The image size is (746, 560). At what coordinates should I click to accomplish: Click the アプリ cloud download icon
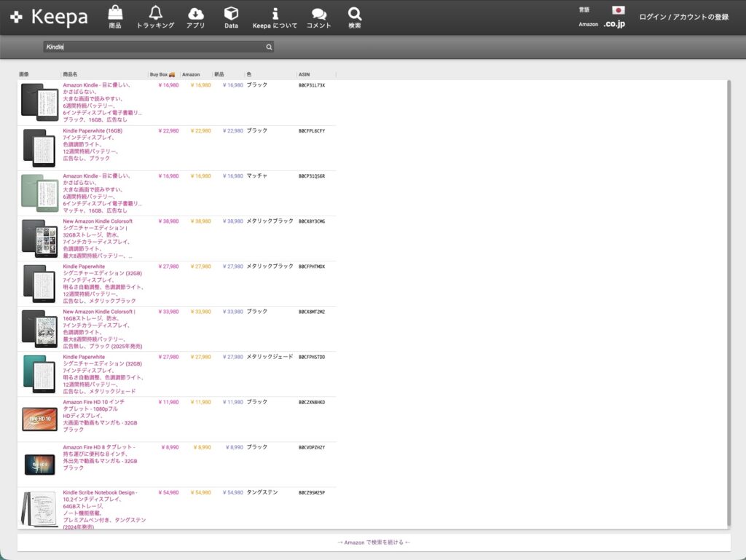point(195,13)
